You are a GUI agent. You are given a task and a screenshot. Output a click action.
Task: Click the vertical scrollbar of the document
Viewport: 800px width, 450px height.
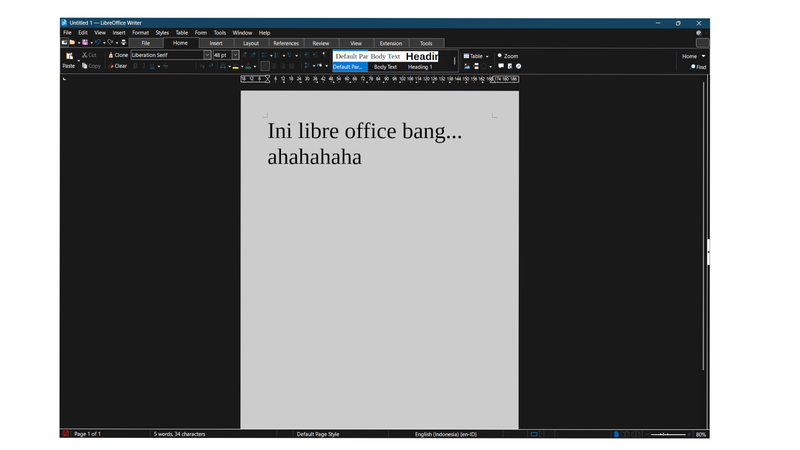pos(703,224)
